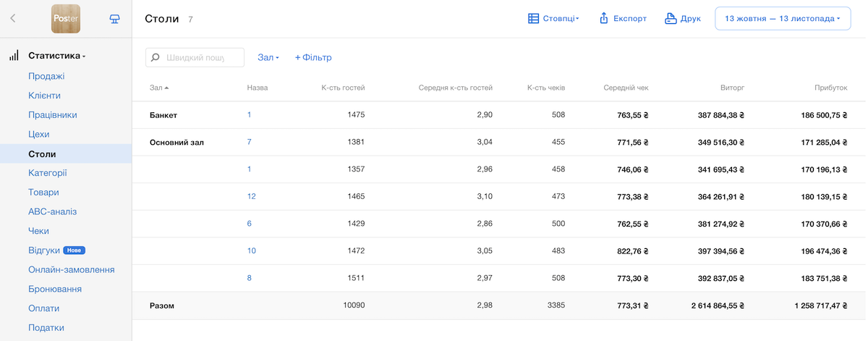Click the Експорт button
This screenshot has width=868, height=341.
623,19
